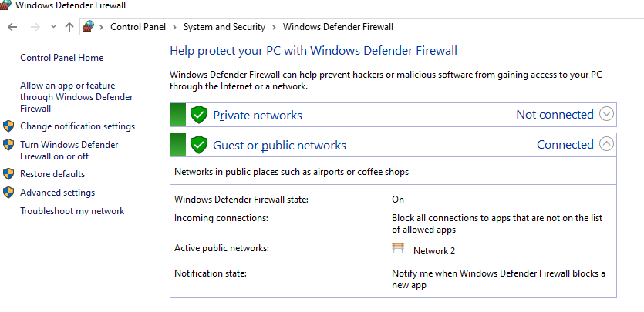Go up one level with up arrow
This screenshot has width=644, height=312.
point(69,27)
